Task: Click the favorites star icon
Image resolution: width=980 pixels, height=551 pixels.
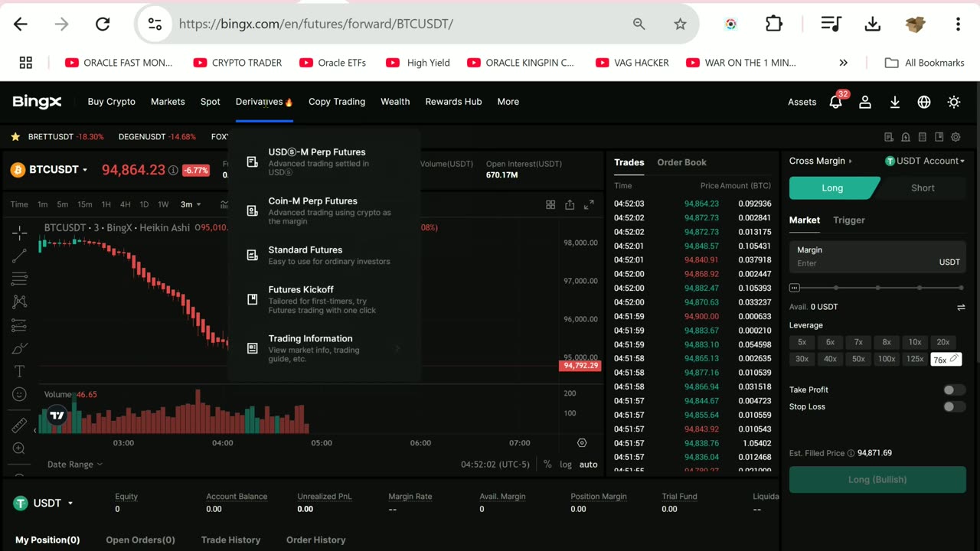Action: pos(15,137)
